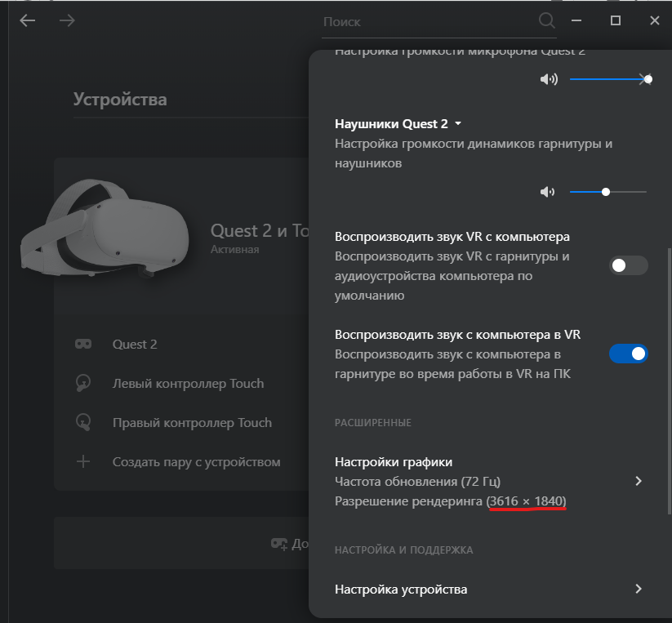672x623 pixels.
Task: Click the headphones volume slider
Action: tap(607, 192)
